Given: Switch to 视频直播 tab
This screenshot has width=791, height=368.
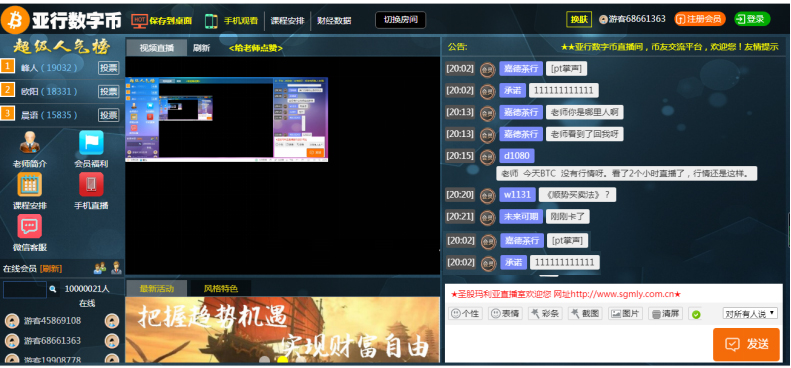Looking at the screenshot, I should pyautogui.click(x=156, y=48).
